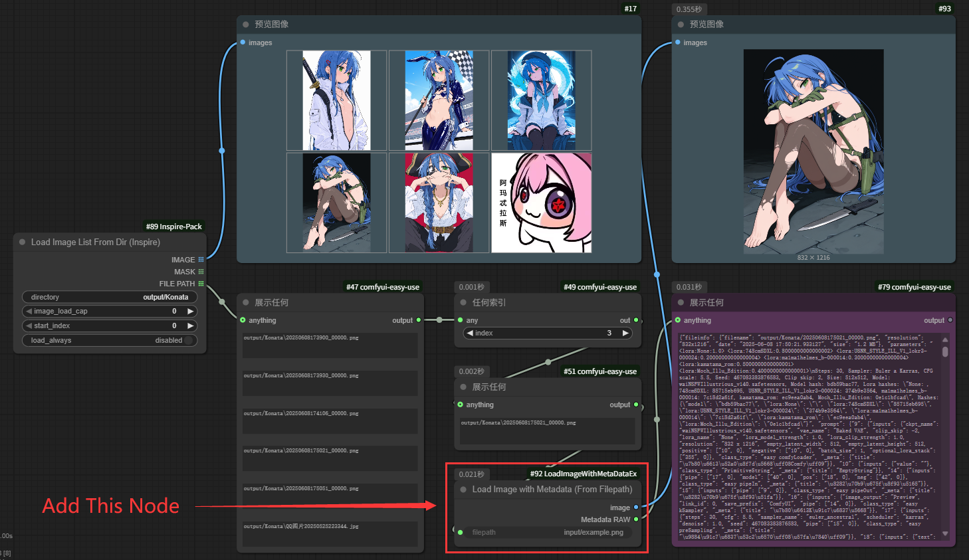Viewport: 969px width, 560px height.
Task: Click node #51 text box showing 20250608175021 path
Action: pos(548,431)
